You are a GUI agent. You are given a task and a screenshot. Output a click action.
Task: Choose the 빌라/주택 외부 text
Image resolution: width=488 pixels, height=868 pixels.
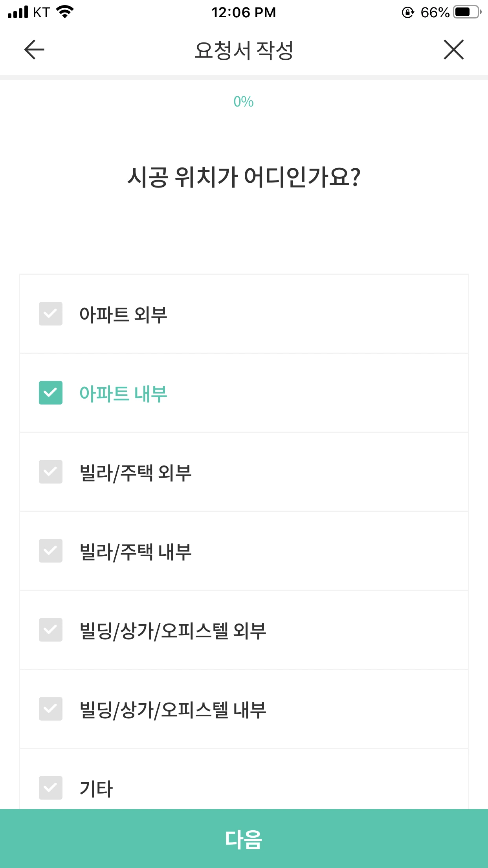[136, 473]
